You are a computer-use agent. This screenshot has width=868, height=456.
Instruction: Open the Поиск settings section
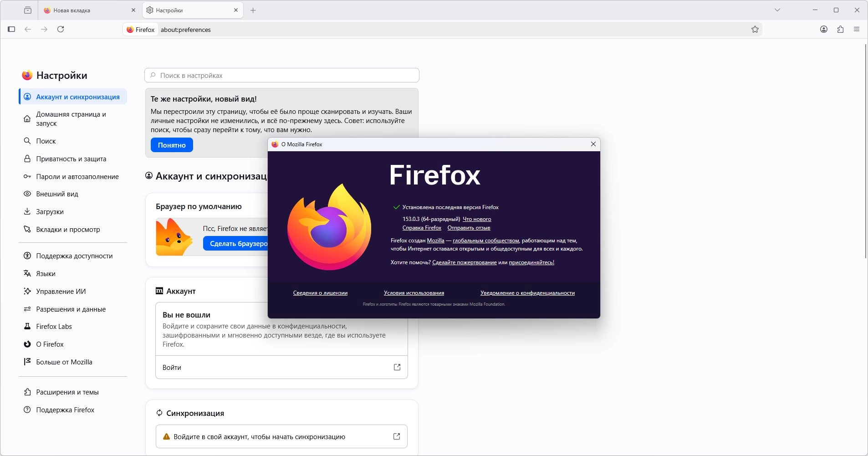[73, 141]
